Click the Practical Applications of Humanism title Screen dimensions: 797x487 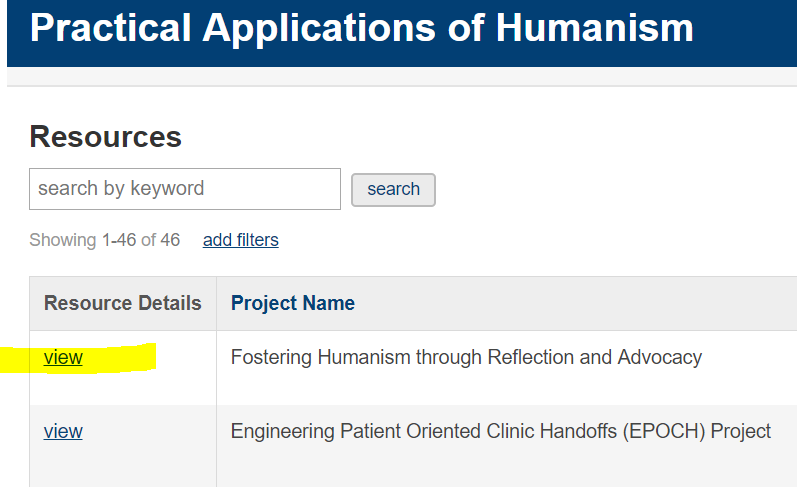coord(361,28)
